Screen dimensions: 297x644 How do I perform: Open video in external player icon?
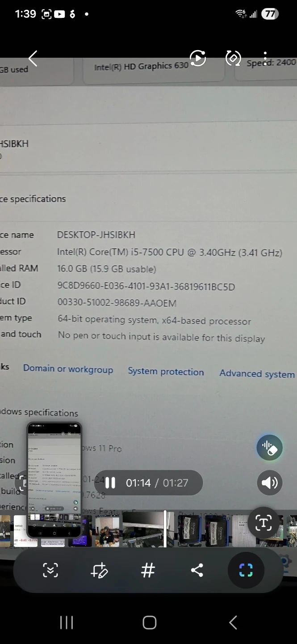coord(198,58)
